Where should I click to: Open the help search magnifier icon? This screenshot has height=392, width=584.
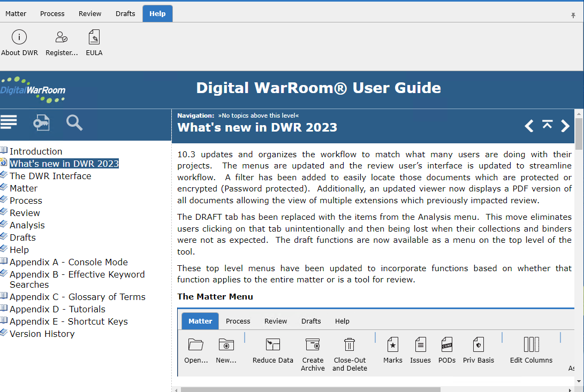tap(74, 122)
